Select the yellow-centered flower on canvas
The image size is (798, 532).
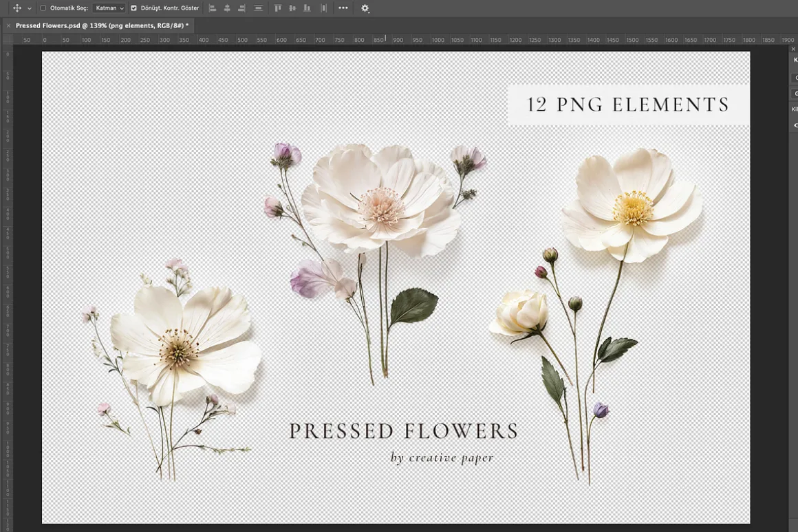point(633,206)
